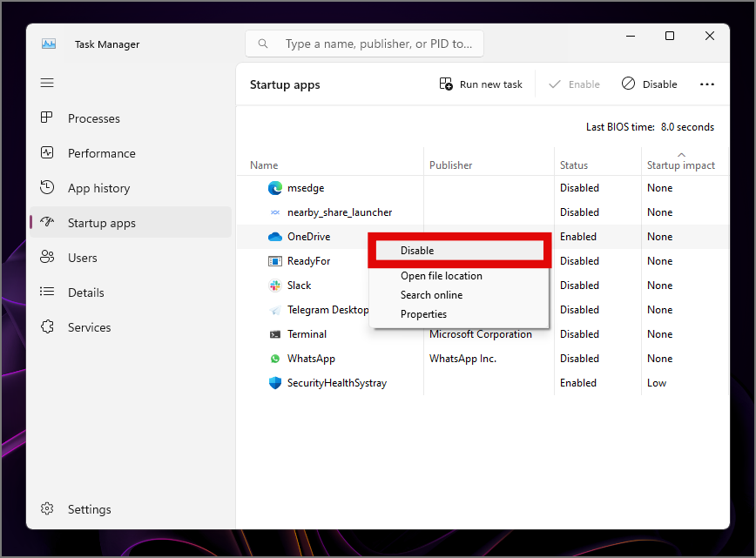Click the WhatsApp Inc. publisher cell

(x=462, y=359)
